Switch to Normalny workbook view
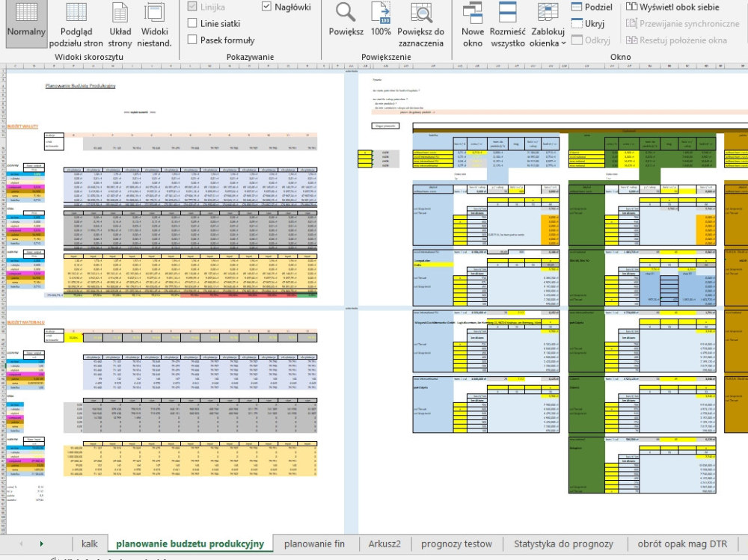748x560 pixels. [x=26, y=23]
